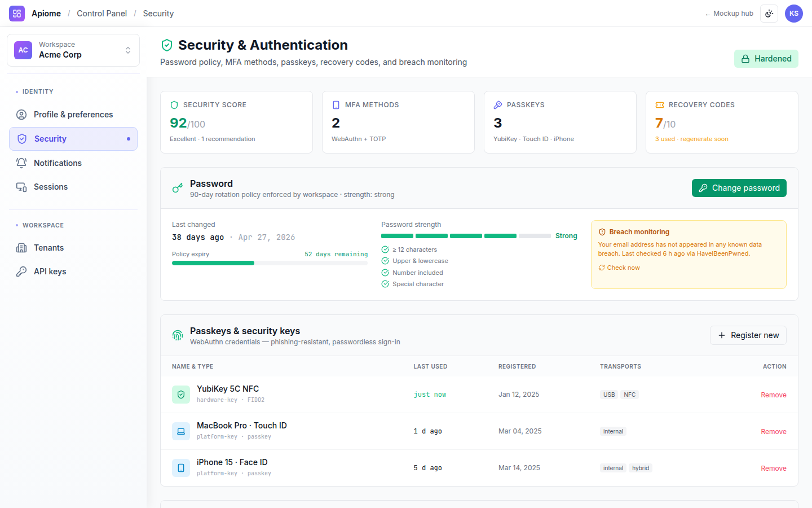Click the Passkeys summary card
The height and width of the screenshot is (508, 812).
[x=560, y=122]
